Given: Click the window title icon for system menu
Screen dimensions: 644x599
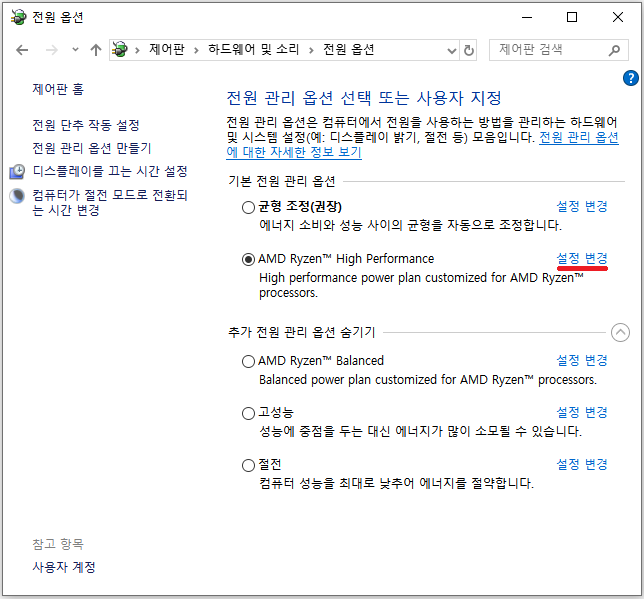Looking at the screenshot, I should pos(18,17).
